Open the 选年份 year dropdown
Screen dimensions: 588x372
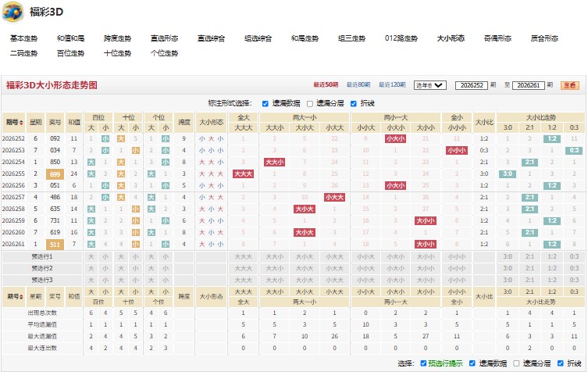[429, 85]
